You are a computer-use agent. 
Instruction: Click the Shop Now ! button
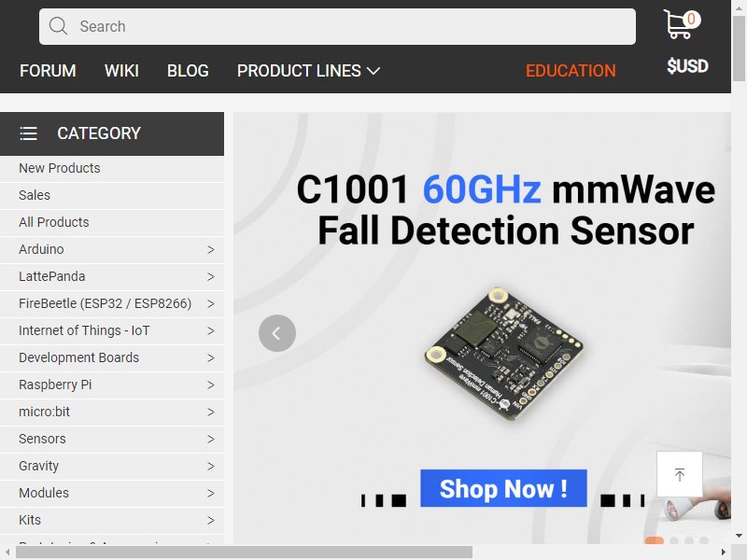click(x=503, y=488)
